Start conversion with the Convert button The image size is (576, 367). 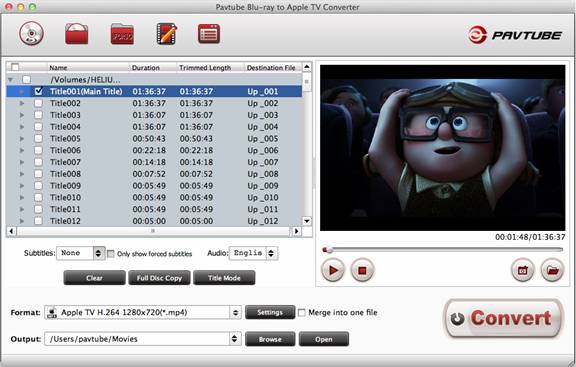503,318
